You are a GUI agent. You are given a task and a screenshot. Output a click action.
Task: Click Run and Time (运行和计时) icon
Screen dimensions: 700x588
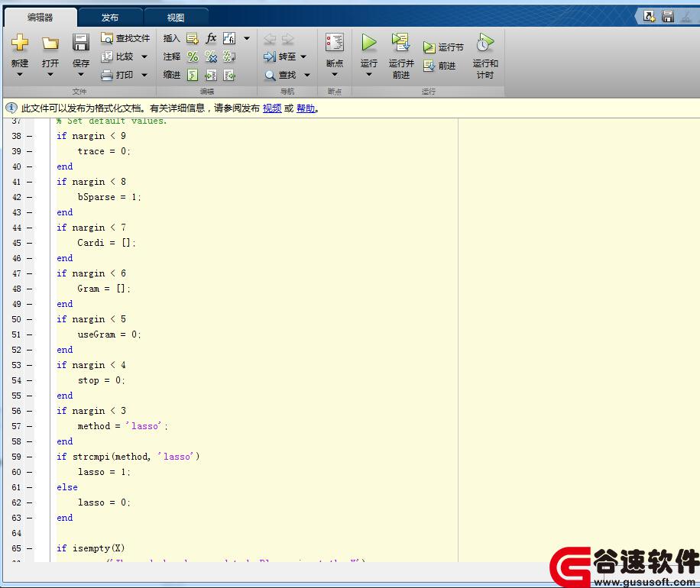[x=484, y=43]
